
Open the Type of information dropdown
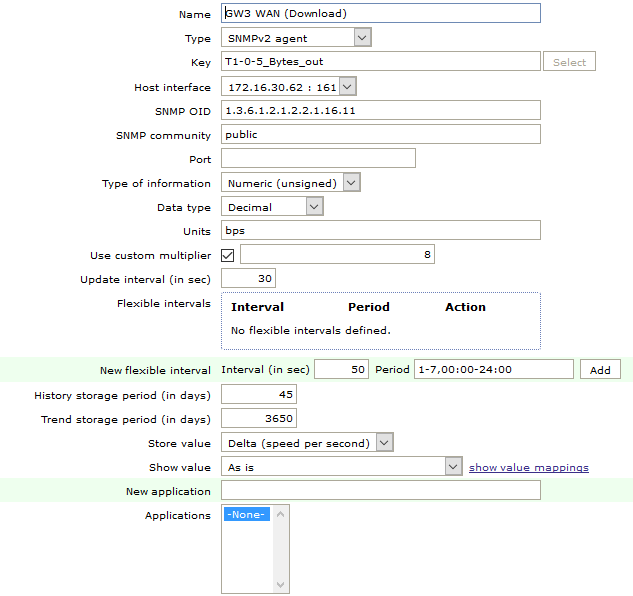[x=290, y=183]
